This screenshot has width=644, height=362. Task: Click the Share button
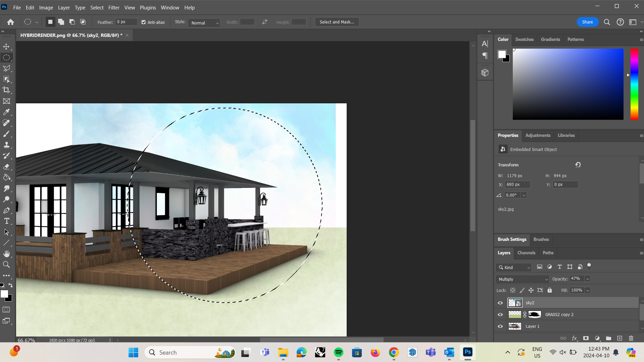(x=587, y=22)
